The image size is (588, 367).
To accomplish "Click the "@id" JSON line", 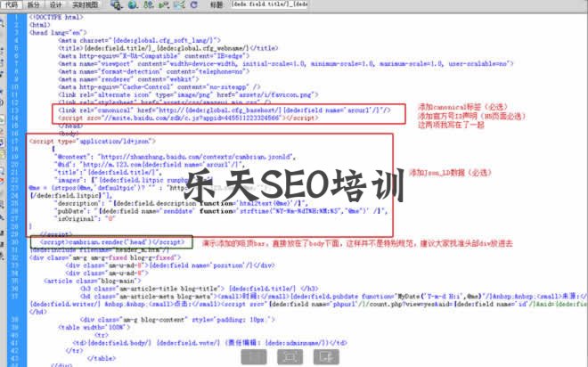I will (x=150, y=165).
